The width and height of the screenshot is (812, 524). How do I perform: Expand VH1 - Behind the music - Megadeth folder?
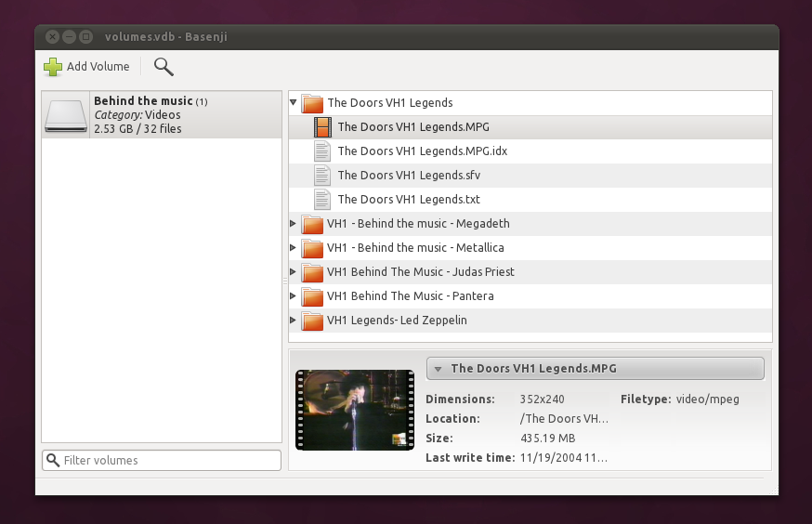click(293, 224)
